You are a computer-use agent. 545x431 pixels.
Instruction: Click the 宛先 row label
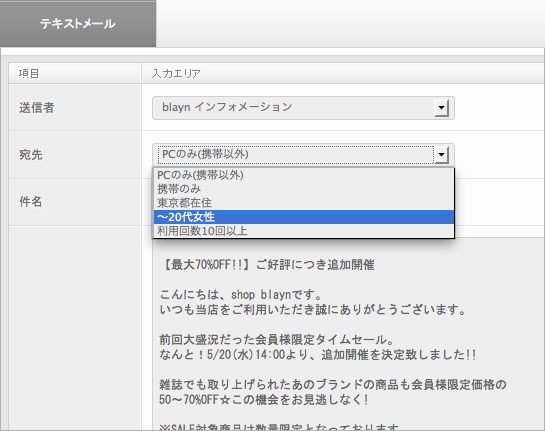tap(31, 155)
